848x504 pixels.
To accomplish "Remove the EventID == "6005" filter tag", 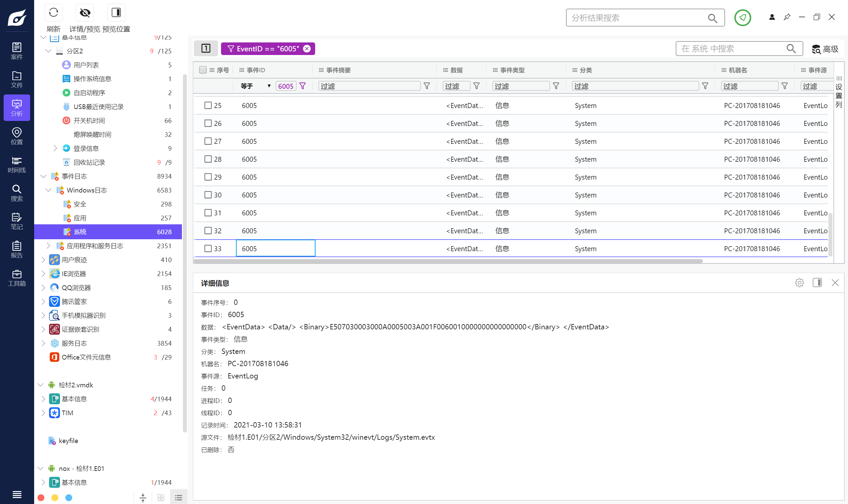I will tap(307, 49).
